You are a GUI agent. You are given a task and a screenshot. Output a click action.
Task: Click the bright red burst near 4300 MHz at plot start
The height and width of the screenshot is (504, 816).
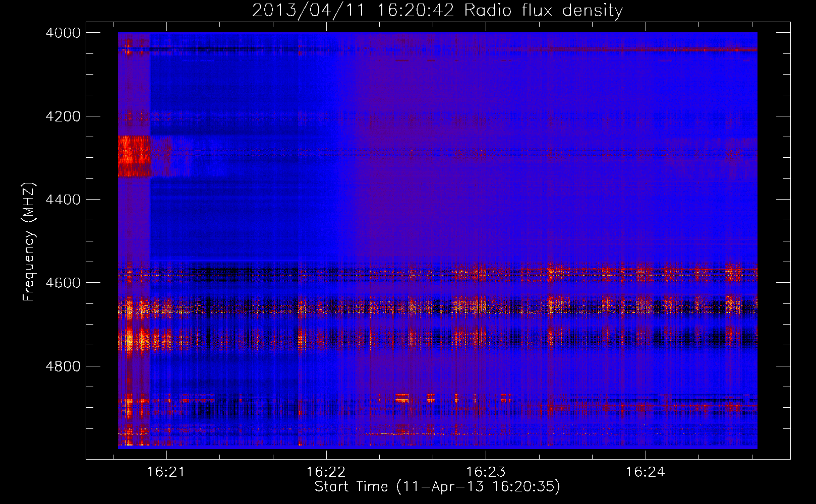click(x=134, y=156)
